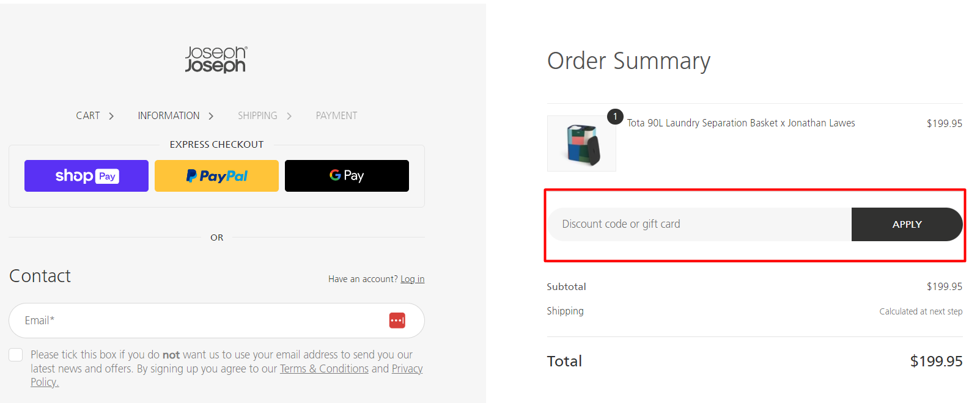Click the red icon inside the email field

397,320
